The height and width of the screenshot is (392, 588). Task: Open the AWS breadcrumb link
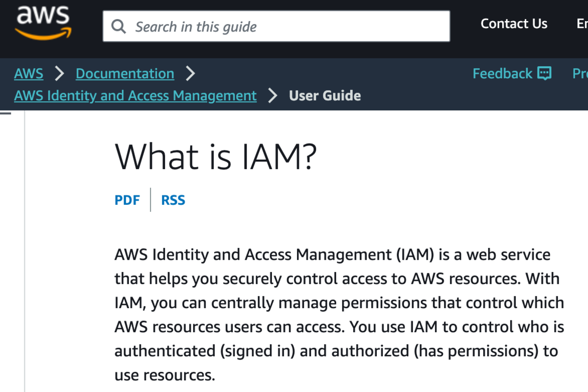tap(28, 73)
